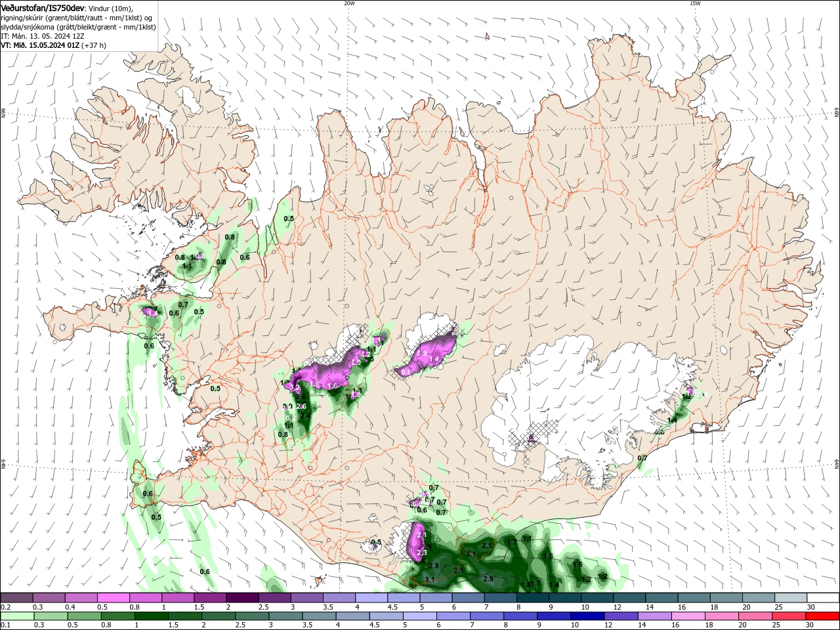This screenshot has height=630, width=840.
Task: Click the 'VT: Mið. 15.05.2024 01Z (+37 h)' line
Action: click(x=53, y=45)
